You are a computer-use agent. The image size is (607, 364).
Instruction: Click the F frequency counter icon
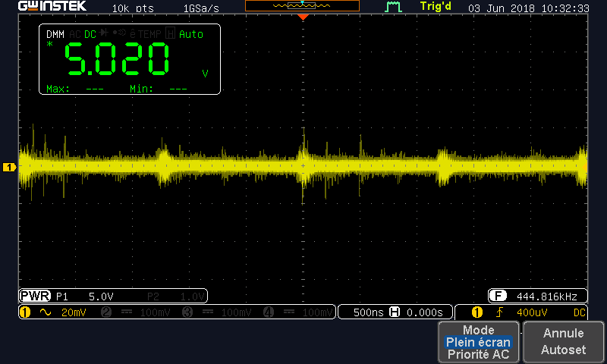pyautogui.click(x=498, y=297)
